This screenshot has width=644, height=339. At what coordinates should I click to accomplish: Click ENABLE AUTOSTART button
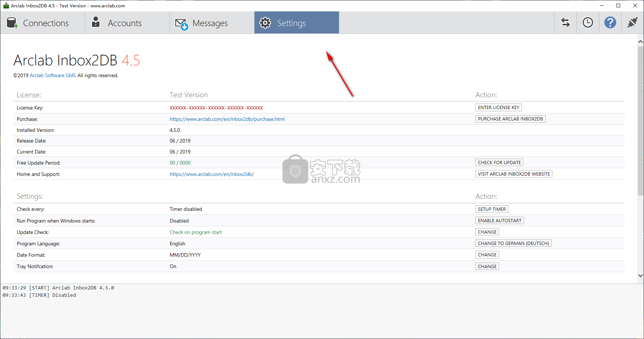500,221
